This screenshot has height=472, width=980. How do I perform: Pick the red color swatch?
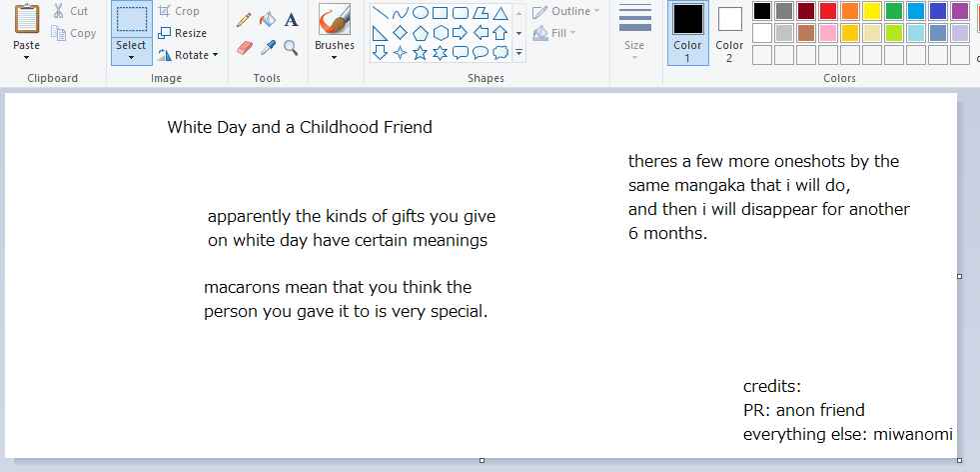point(827,11)
